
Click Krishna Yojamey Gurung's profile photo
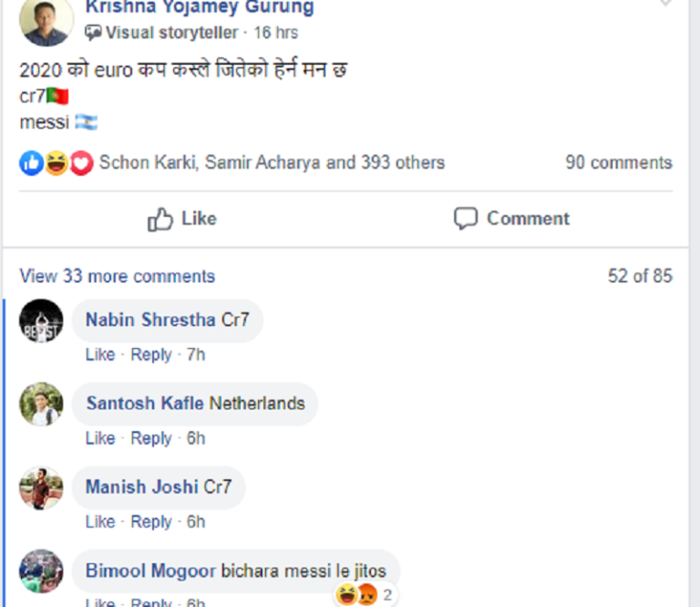(x=46, y=20)
